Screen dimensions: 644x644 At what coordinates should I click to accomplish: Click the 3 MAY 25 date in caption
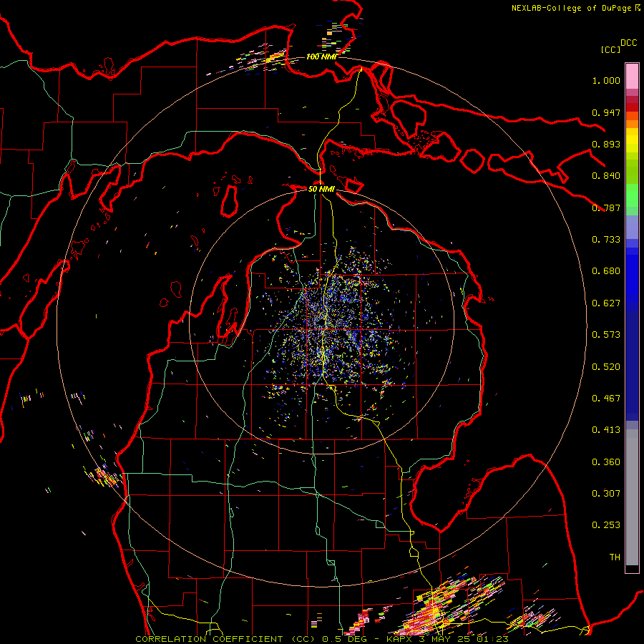click(x=444, y=639)
